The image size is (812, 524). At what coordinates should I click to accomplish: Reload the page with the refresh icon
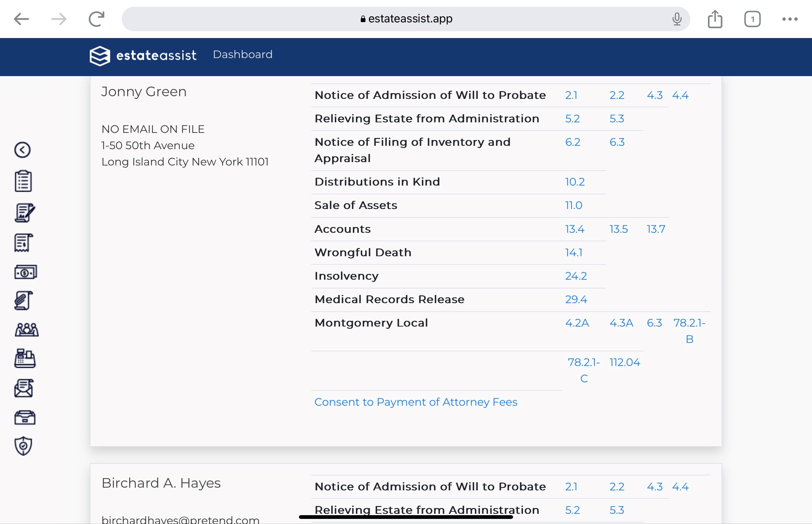coord(96,19)
